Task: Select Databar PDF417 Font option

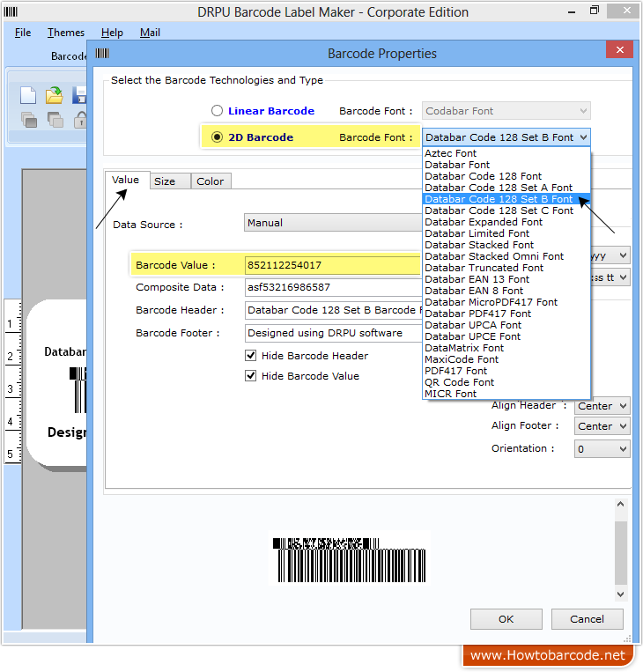Action: (x=506, y=314)
